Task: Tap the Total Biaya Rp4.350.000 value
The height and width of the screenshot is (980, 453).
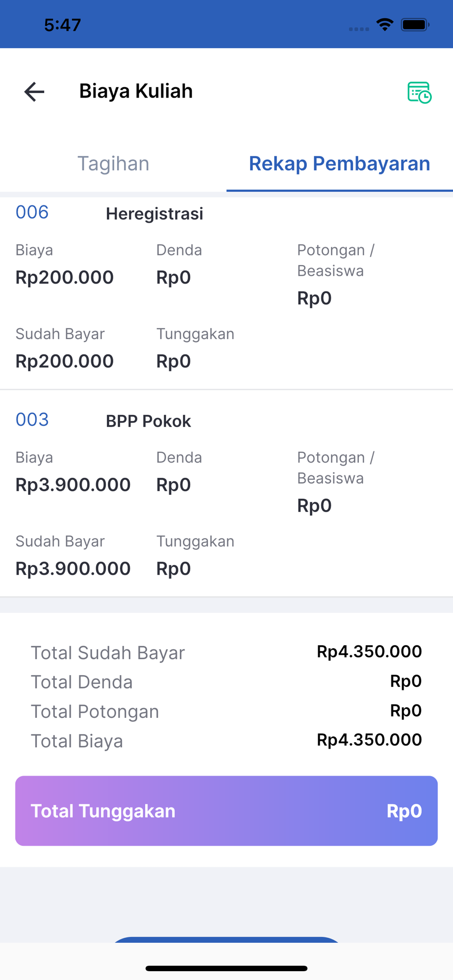Action: click(x=369, y=739)
